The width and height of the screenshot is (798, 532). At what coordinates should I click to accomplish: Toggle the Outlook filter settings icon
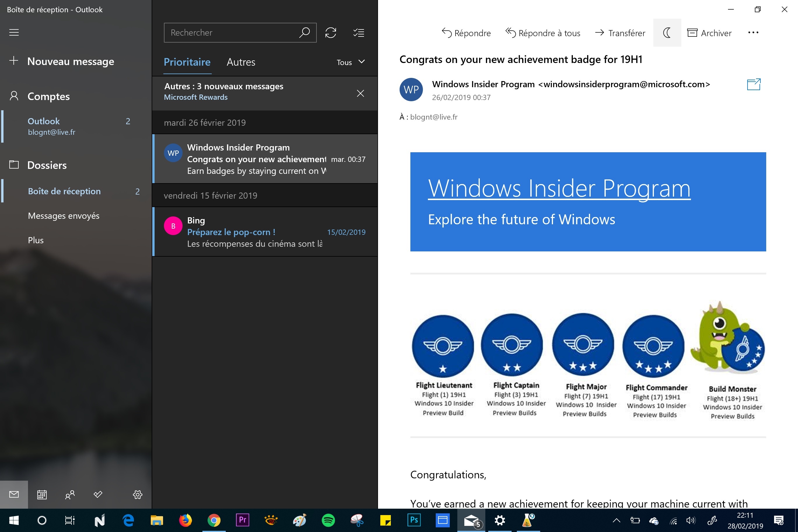click(359, 33)
